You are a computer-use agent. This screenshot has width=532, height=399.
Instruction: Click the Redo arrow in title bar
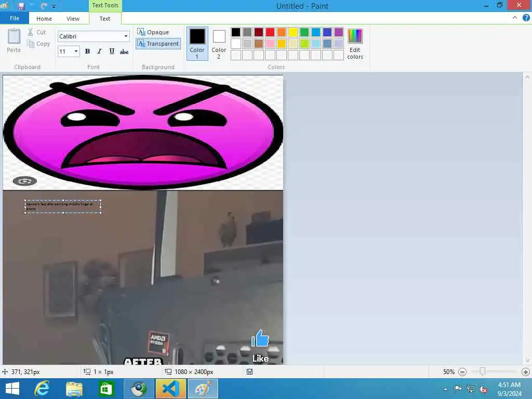click(44, 6)
